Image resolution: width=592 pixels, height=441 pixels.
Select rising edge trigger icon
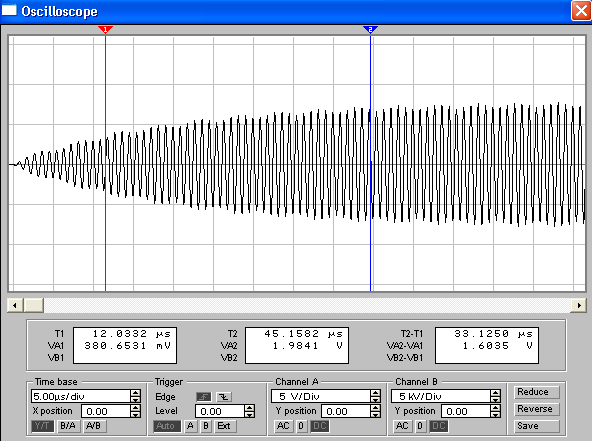(x=204, y=397)
